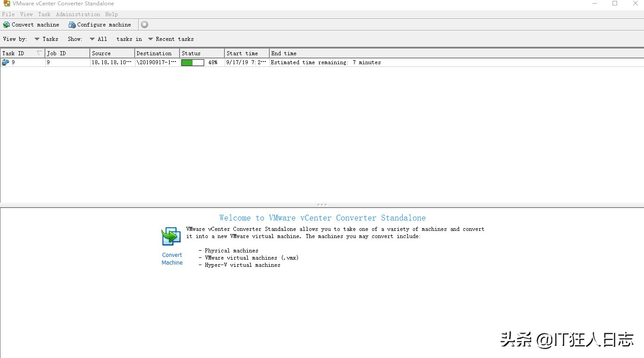Screen dimensions: 644x358
Task: Select the task 9 row icon
Action: [x=5, y=62]
